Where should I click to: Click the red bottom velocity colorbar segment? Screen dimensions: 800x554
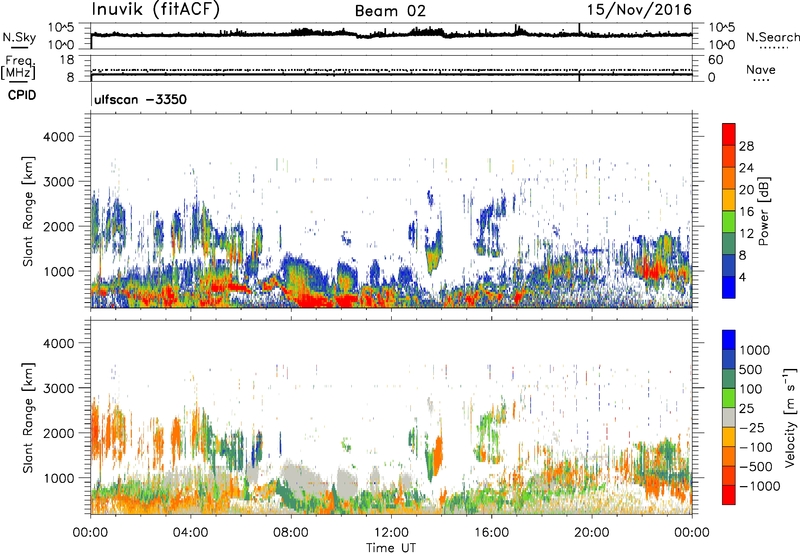729,495
